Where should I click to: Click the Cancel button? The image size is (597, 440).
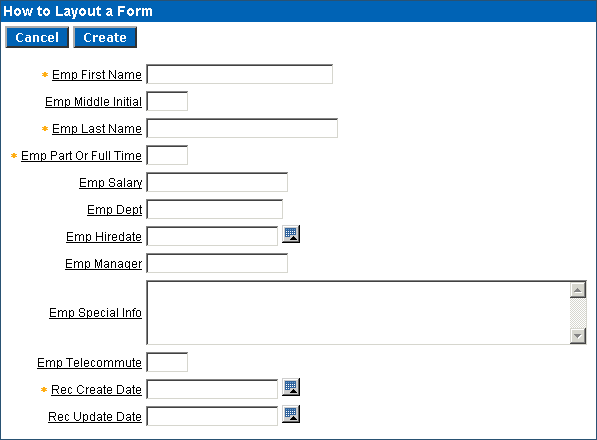[37, 37]
